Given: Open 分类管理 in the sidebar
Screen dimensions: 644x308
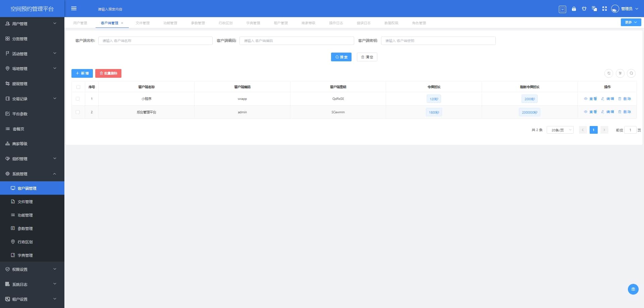Looking at the screenshot, I should coord(32,39).
